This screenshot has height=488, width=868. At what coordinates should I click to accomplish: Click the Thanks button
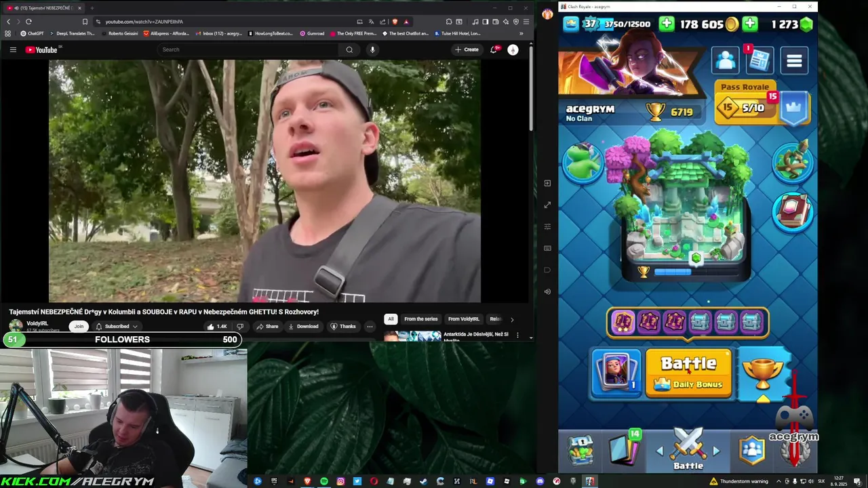click(342, 327)
